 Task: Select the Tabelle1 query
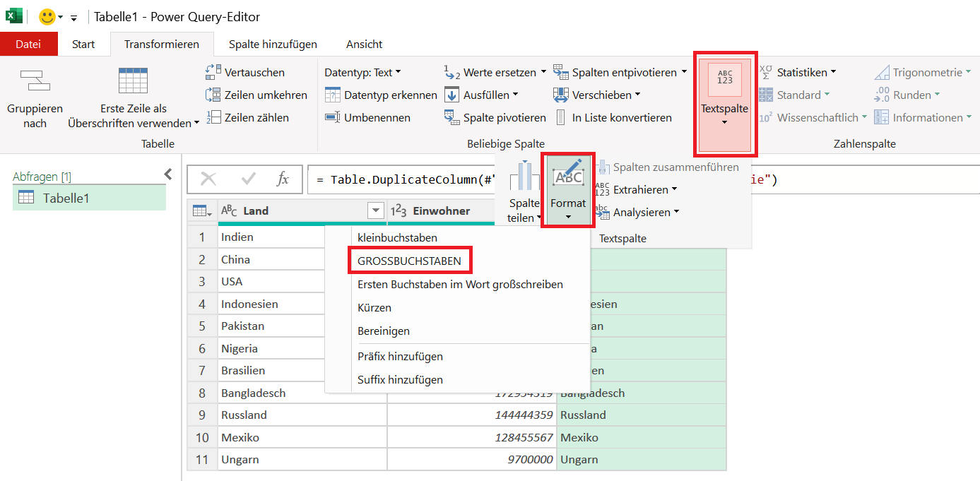point(89,198)
